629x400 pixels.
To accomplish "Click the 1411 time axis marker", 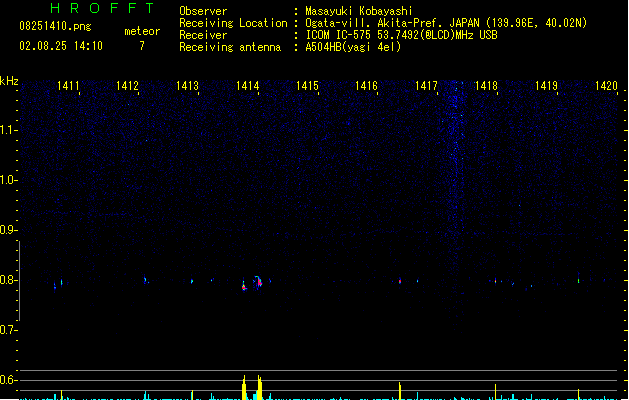I will (x=68, y=86).
